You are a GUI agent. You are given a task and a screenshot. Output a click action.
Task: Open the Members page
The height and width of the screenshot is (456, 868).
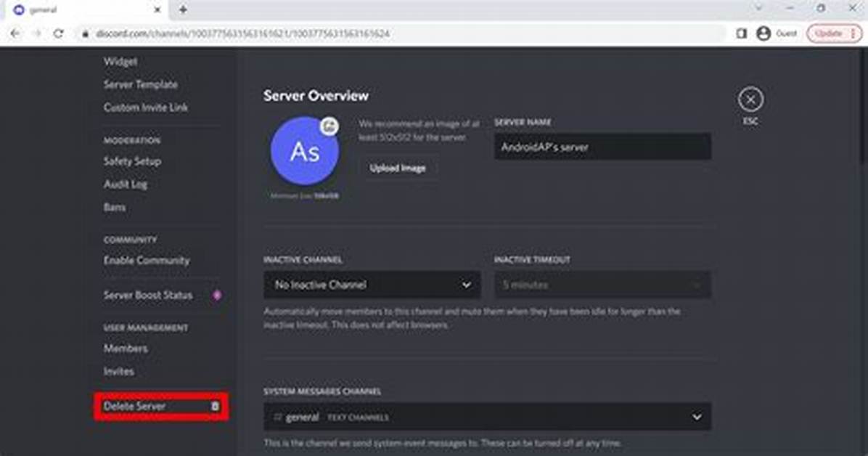[x=126, y=349]
